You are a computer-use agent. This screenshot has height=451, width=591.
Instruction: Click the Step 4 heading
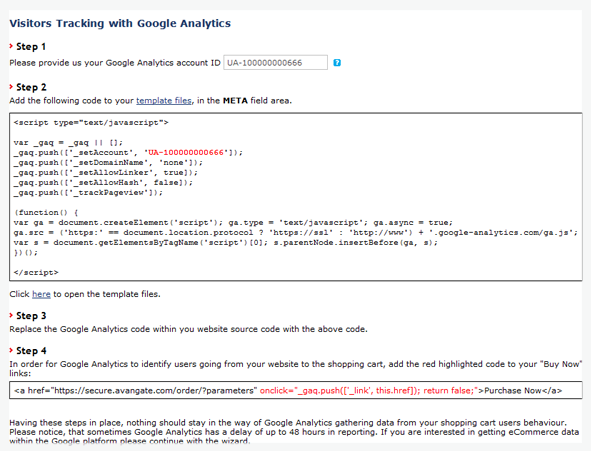click(x=31, y=351)
